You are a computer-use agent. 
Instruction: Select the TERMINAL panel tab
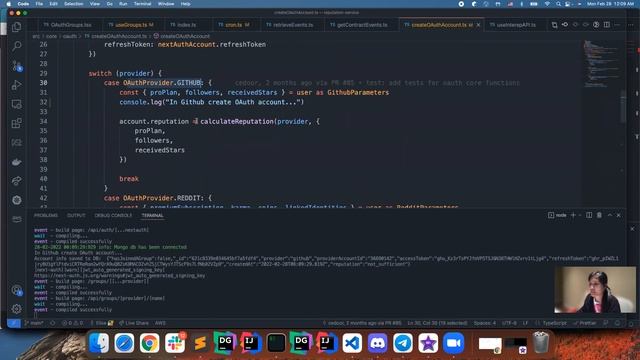[x=152, y=215]
